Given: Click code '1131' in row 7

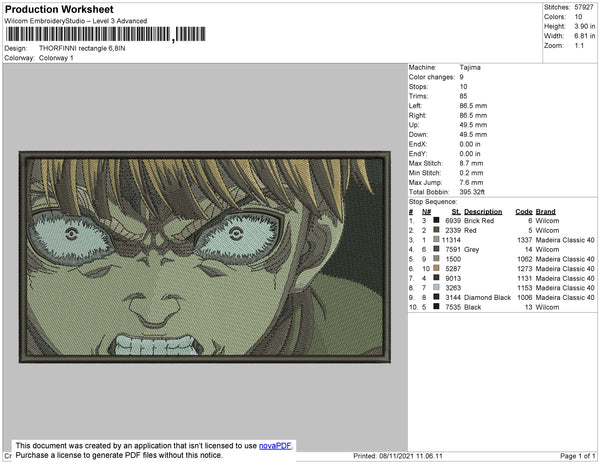Looking at the screenshot, I should (525, 278).
